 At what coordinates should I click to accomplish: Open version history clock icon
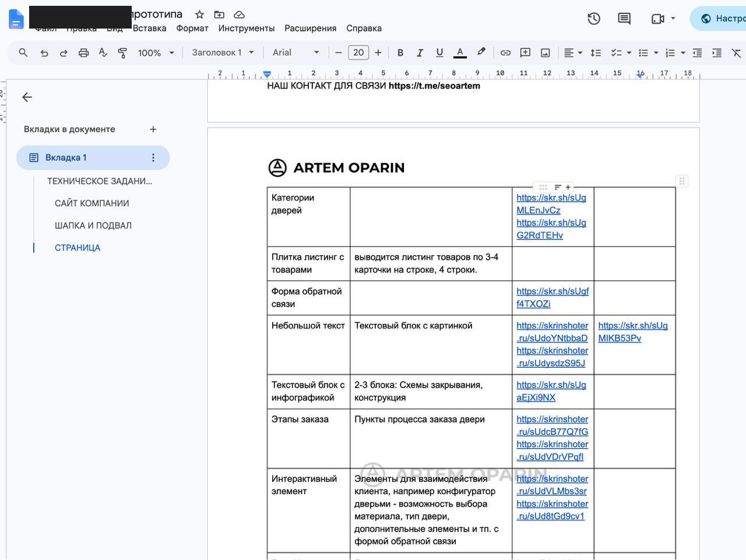(594, 19)
